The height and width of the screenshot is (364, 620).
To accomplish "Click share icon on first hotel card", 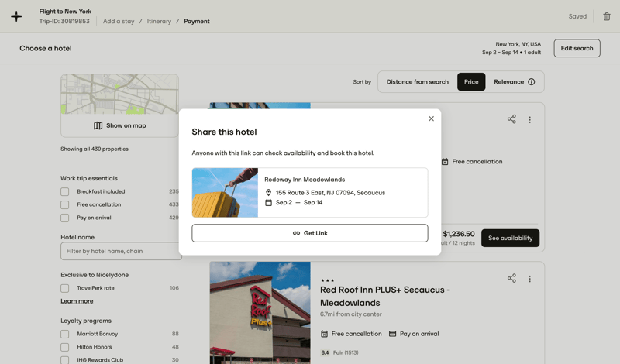I will [x=511, y=119].
